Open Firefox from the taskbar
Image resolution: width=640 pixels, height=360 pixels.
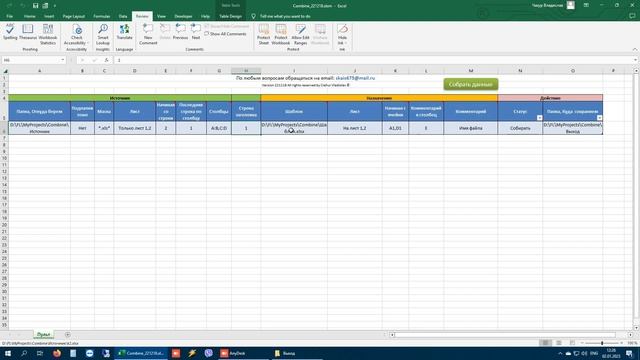click(x=57, y=353)
